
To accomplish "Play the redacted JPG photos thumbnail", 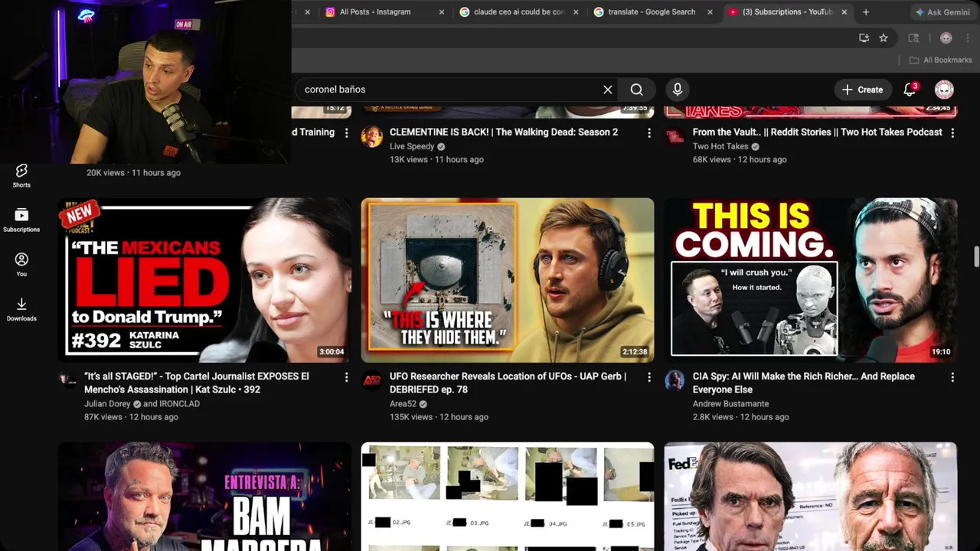I will pyautogui.click(x=508, y=497).
